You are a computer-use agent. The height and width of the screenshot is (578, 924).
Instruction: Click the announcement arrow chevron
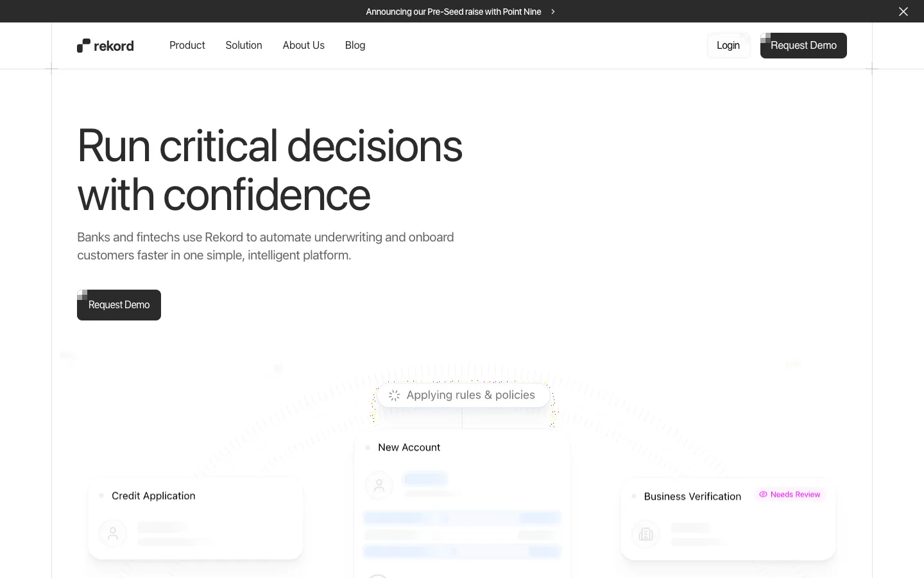coord(553,12)
